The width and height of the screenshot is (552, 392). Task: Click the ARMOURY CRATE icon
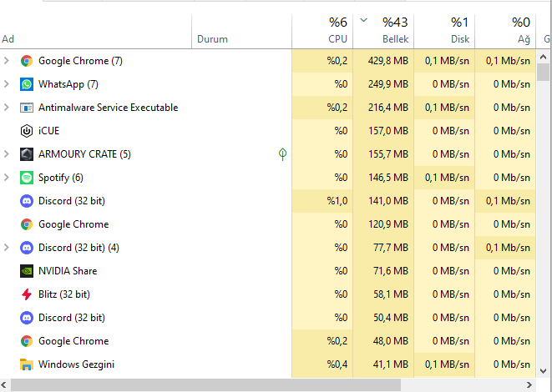click(27, 154)
